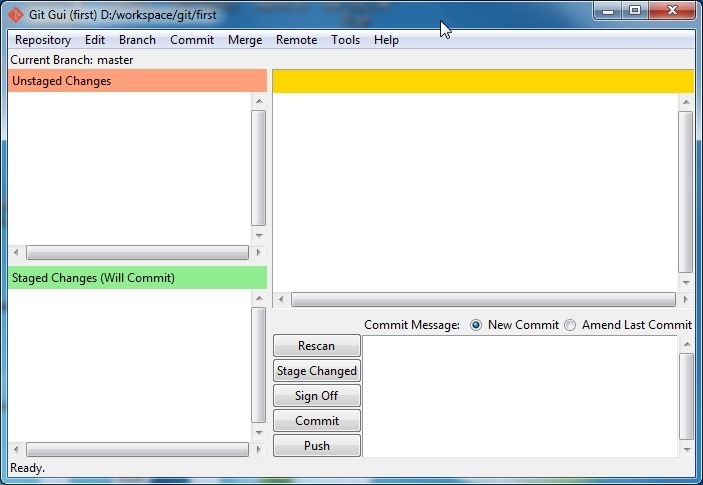The image size is (703, 485).
Task: Select the Amend Last Commit radio button
Action: (570, 325)
